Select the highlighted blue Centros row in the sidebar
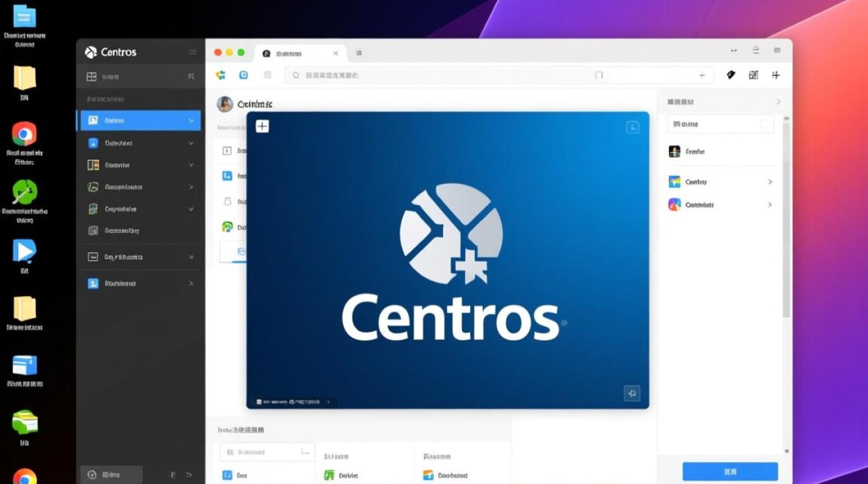This screenshot has height=484, width=868. tap(139, 120)
